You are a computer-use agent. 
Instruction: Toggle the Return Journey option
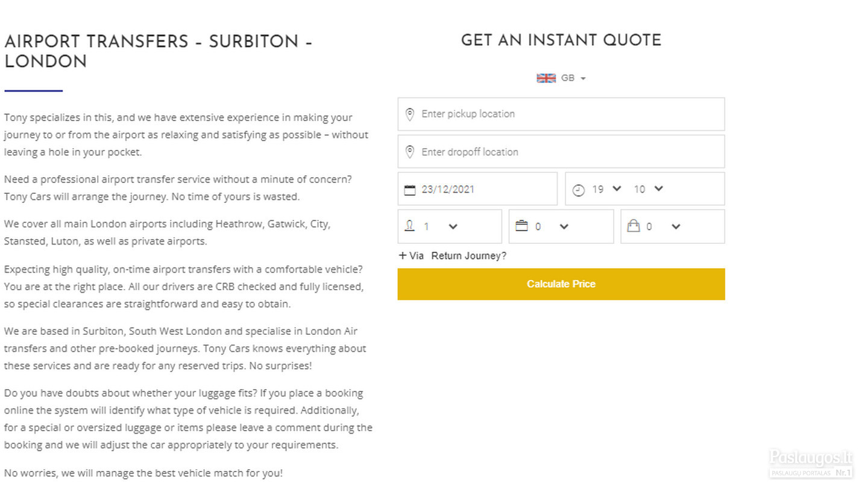(469, 256)
